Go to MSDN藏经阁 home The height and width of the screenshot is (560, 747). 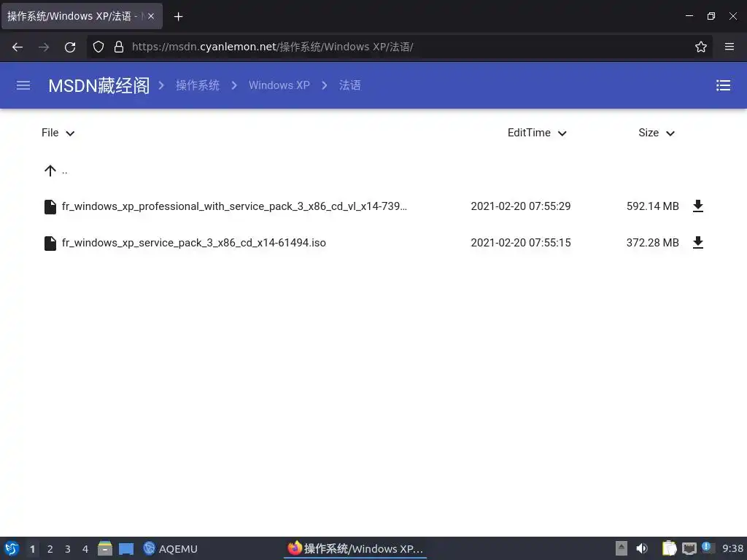coord(99,86)
